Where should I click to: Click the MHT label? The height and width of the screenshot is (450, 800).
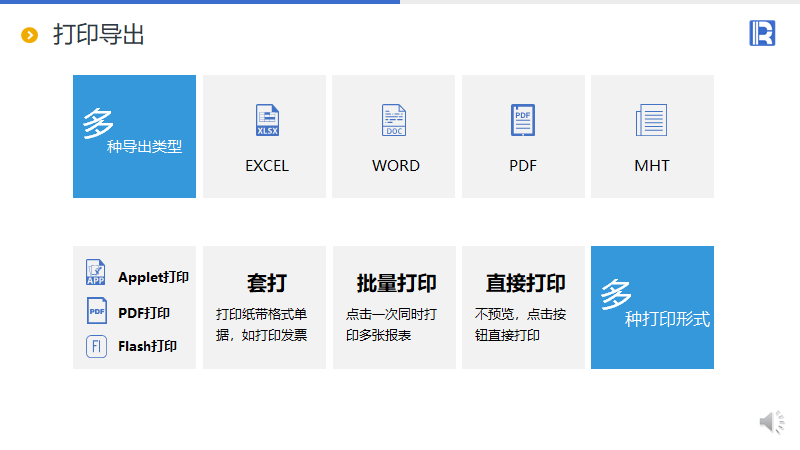click(x=652, y=166)
